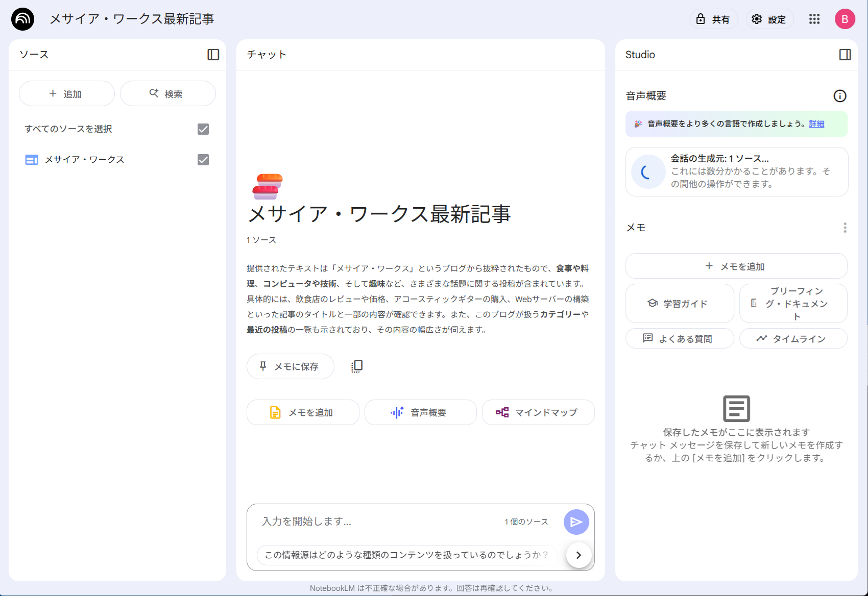Open the メモ three-dot menu

pyautogui.click(x=845, y=228)
